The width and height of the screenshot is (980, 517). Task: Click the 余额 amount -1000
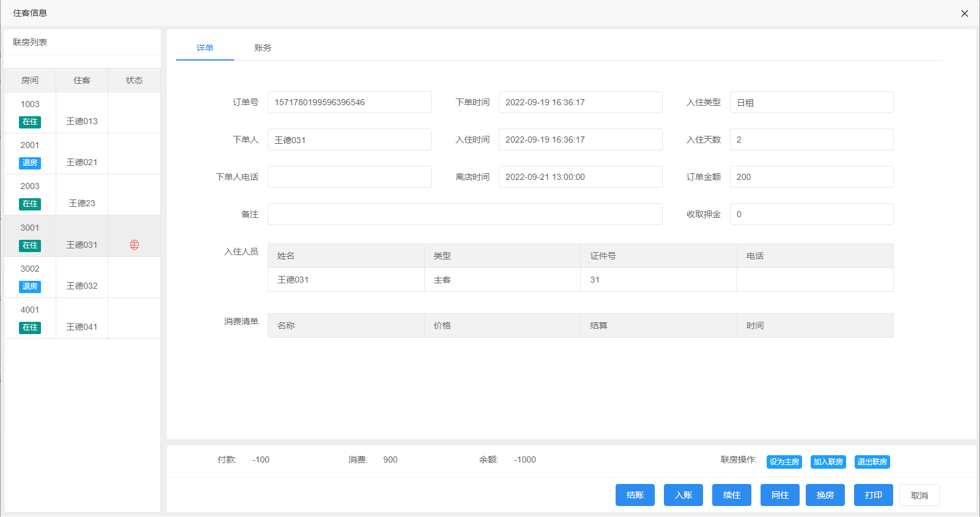[x=525, y=459]
